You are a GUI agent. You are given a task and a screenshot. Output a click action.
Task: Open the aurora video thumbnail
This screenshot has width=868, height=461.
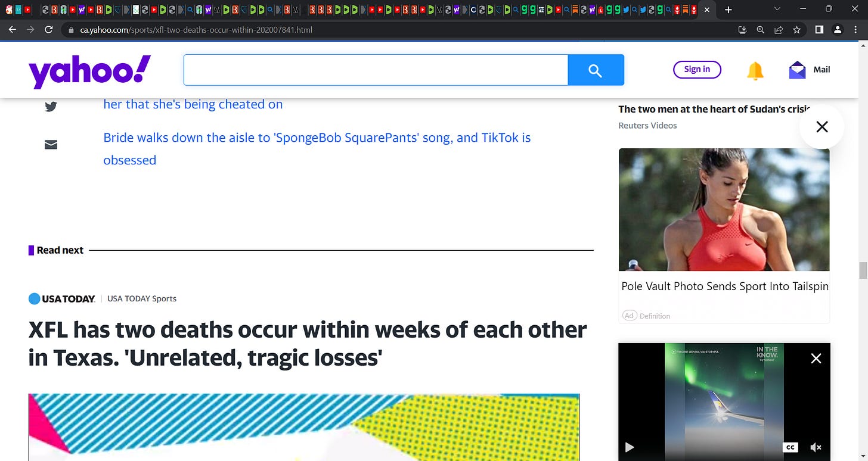(724, 402)
